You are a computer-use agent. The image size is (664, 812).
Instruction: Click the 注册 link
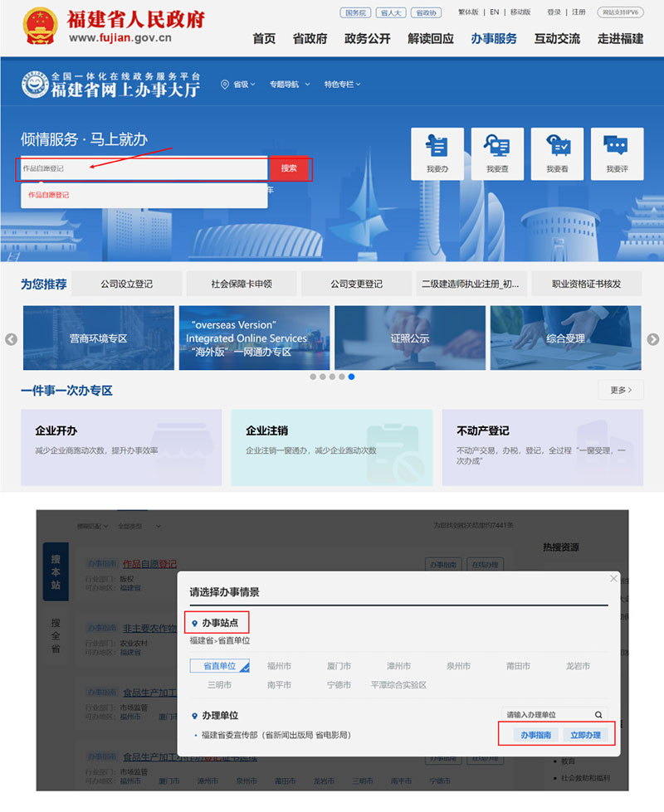579,12
